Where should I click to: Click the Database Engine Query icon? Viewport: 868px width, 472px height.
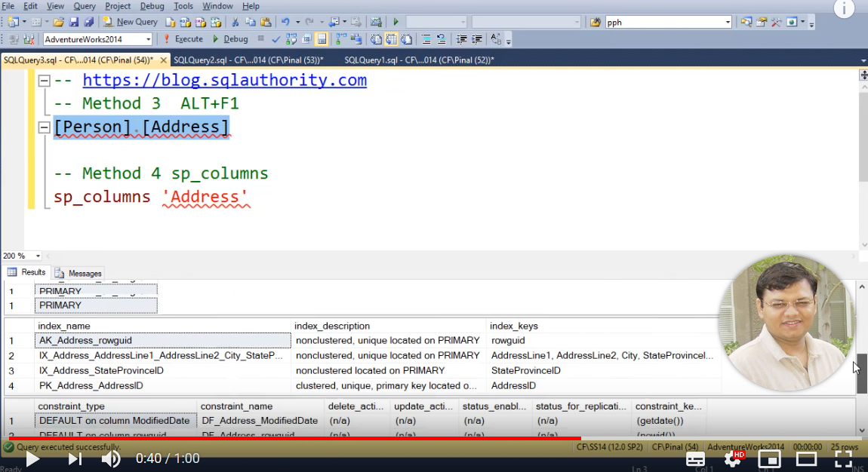click(x=171, y=22)
